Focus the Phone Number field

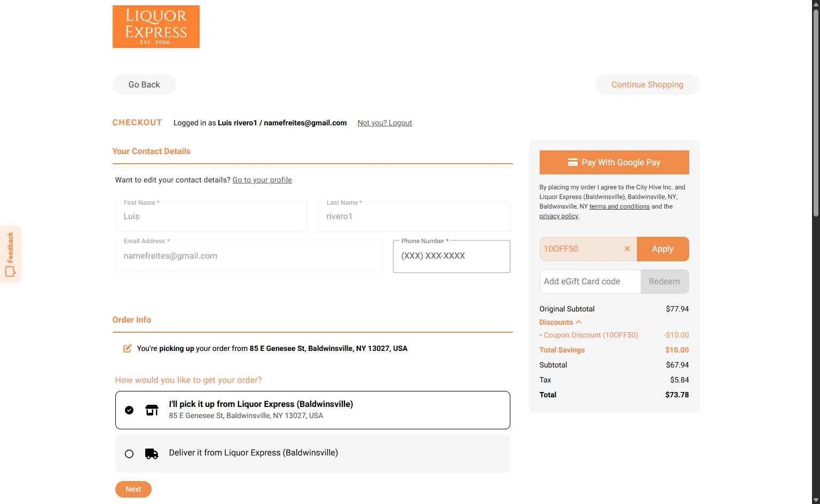coord(451,257)
